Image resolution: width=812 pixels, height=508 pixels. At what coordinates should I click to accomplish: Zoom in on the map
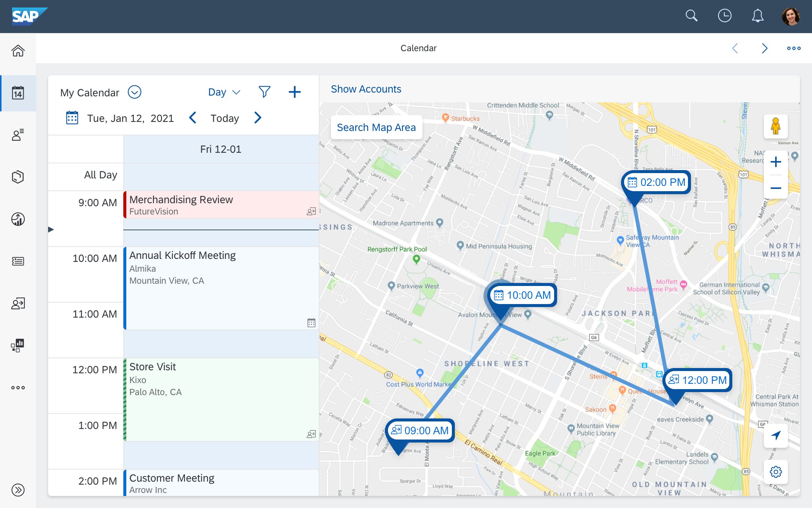776,162
